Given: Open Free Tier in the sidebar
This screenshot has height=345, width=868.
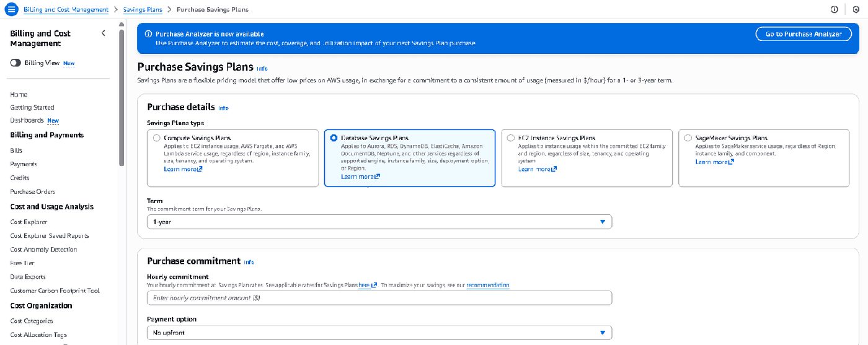Looking at the screenshot, I should [22, 263].
